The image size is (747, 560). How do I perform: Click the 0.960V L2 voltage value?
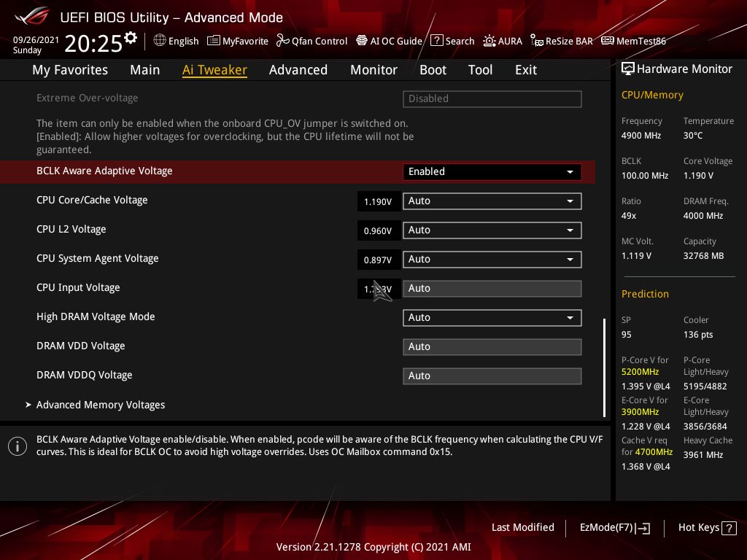[379, 230]
